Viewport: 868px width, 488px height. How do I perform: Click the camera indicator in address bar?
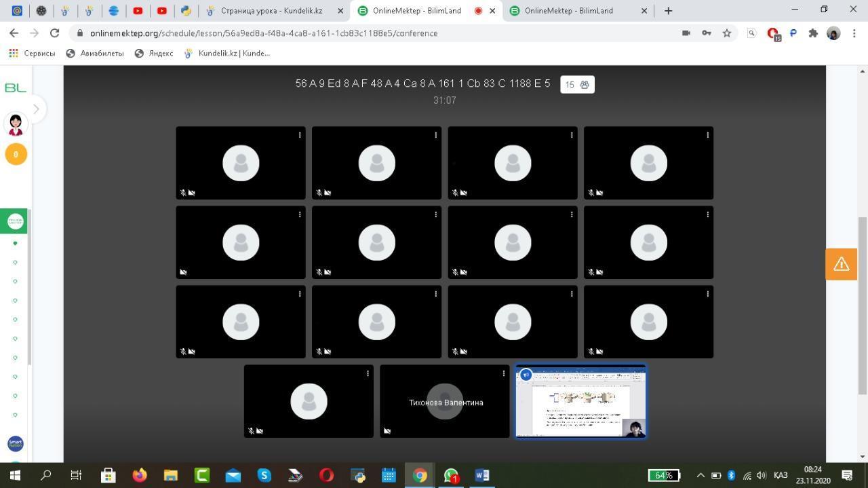pyautogui.click(x=686, y=33)
